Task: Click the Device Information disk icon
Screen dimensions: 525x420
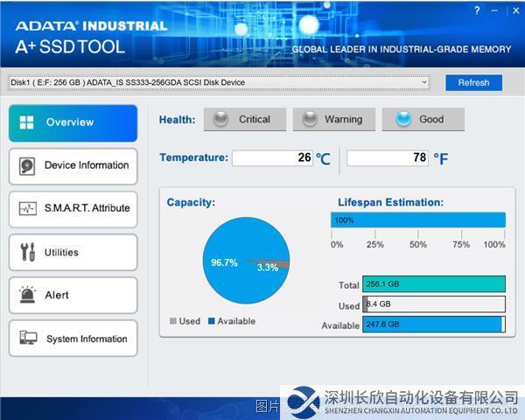Action: coord(28,165)
